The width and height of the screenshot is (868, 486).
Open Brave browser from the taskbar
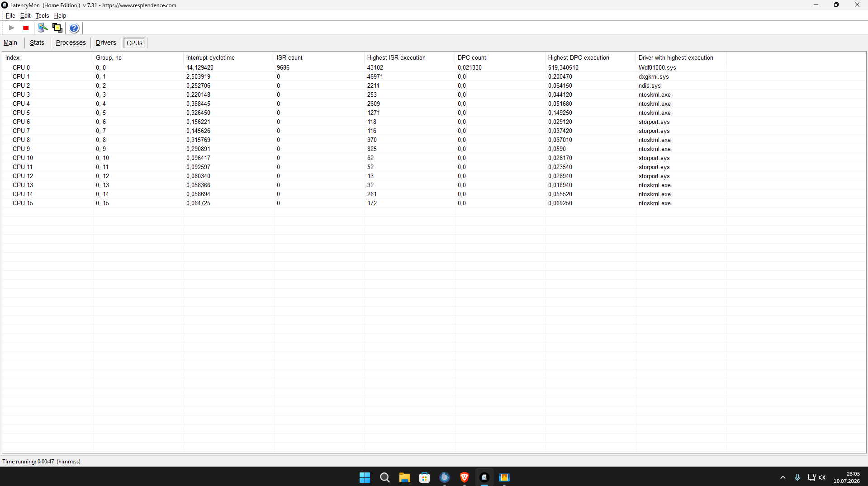[464, 477]
